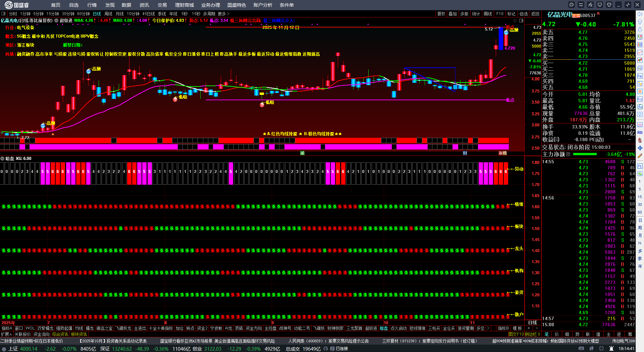Click the blue up arrow in sidebar
This screenshot has width=644, height=352.
(640, 21)
